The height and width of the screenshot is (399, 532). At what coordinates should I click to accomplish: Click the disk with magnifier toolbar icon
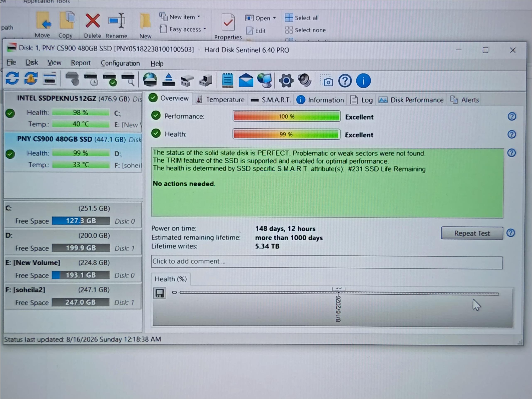click(x=128, y=80)
